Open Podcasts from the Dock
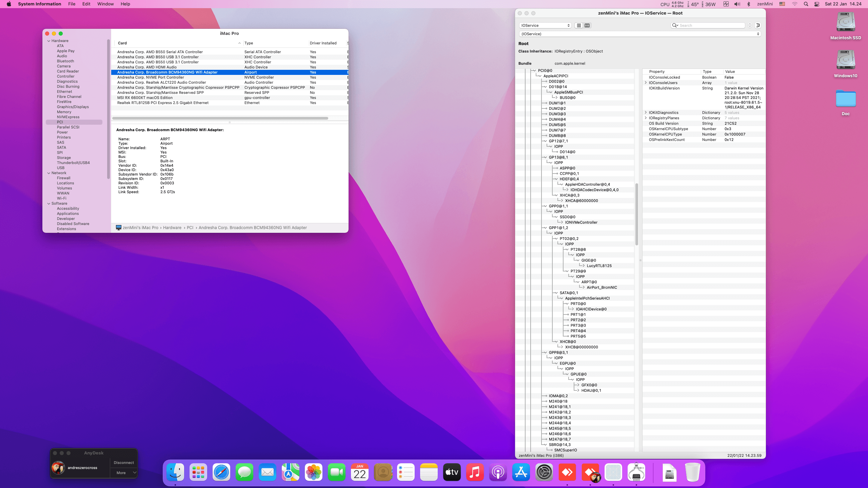The image size is (868, 488). pos(498,472)
